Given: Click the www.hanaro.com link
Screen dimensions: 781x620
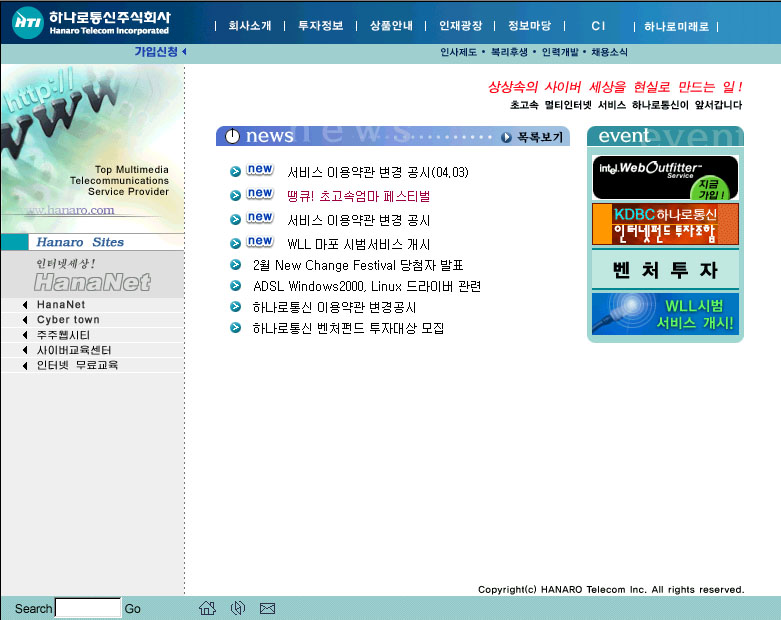Looking at the screenshot, I should 70,210.
